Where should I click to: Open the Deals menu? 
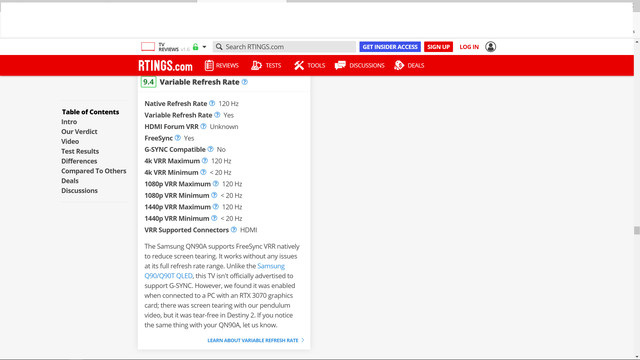pos(409,65)
